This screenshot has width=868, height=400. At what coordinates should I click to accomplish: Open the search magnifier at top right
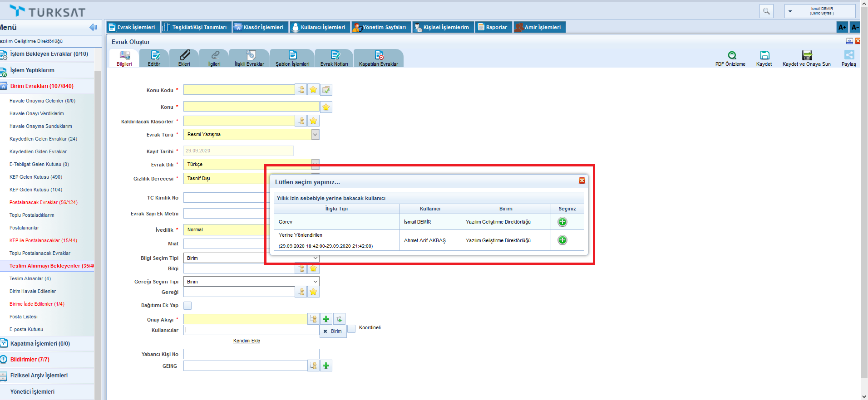(x=766, y=11)
